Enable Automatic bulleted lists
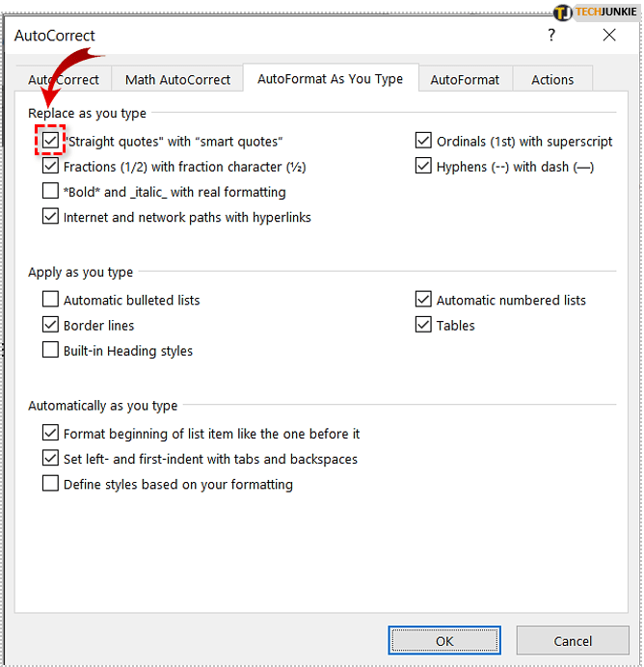Viewport: 644px width, 667px height. coord(51,300)
